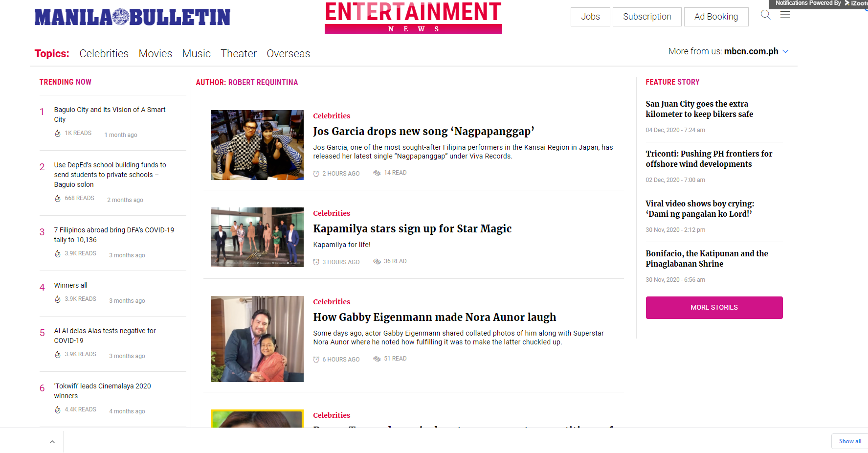Viewport: 868px width, 453px height.
Task: Open the Star Magic article thumbnail
Action: tap(257, 237)
